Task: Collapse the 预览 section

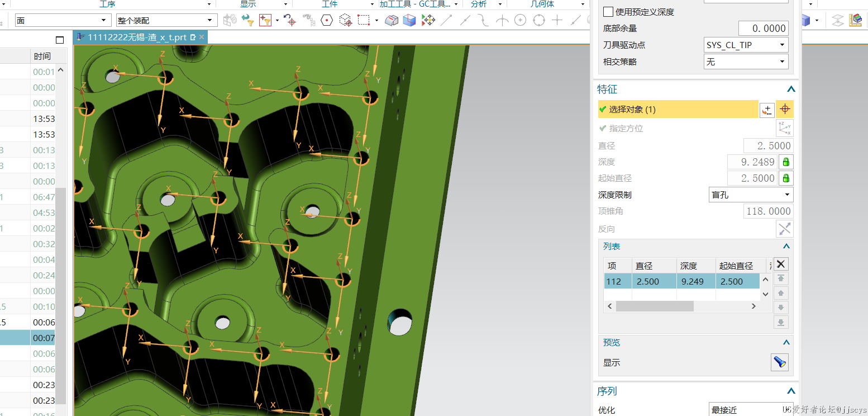Action: pyautogui.click(x=786, y=343)
